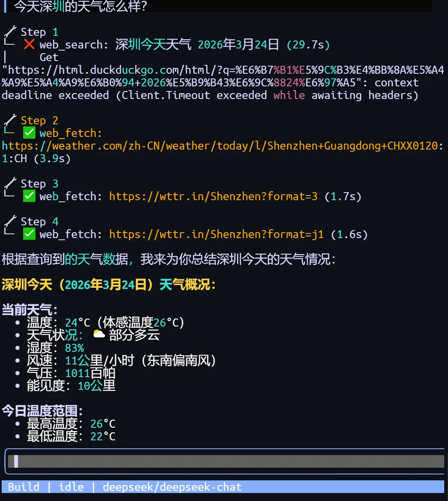
Task: Click the idle status indicator
Action: [x=71, y=487]
